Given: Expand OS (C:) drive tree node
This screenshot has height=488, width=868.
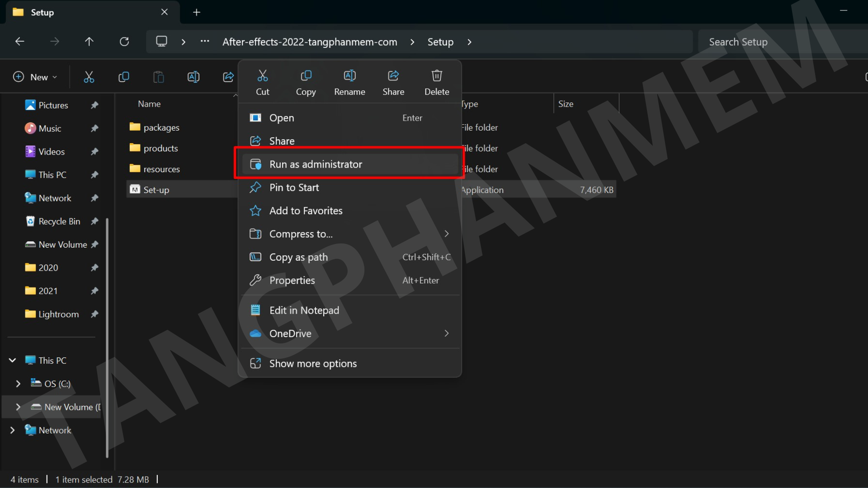Looking at the screenshot, I should click(x=18, y=384).
